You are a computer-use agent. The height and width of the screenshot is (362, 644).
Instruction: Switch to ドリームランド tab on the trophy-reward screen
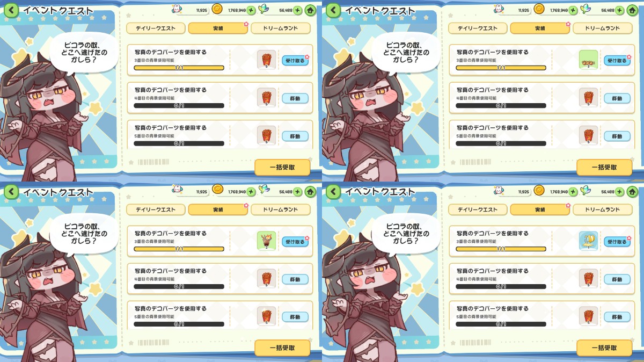coord(603,209)
